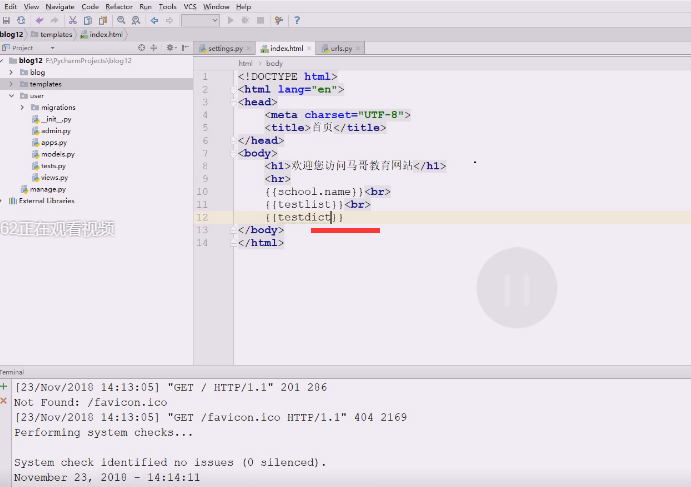
Task: Open the Edit menu
Action: (11, 7)
